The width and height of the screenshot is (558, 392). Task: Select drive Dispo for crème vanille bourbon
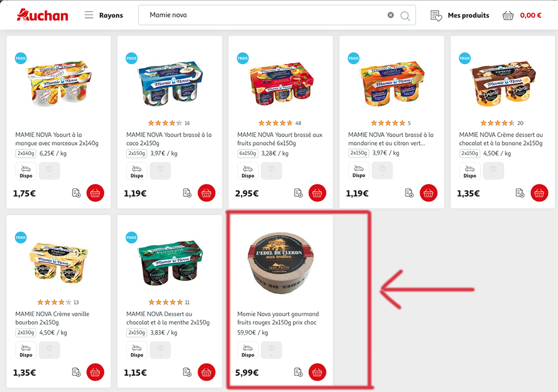pyautogui.click(x=26, y=350)
